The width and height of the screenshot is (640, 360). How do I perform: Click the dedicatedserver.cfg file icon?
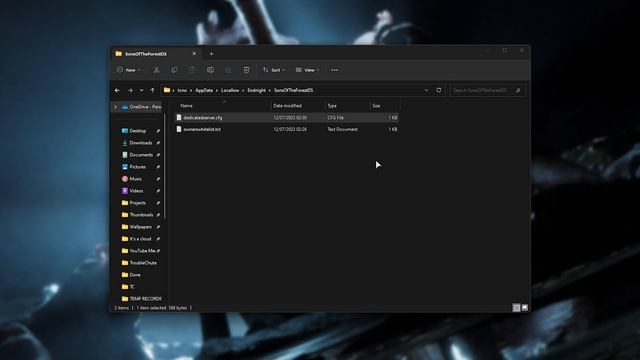[x=179, y=118]
